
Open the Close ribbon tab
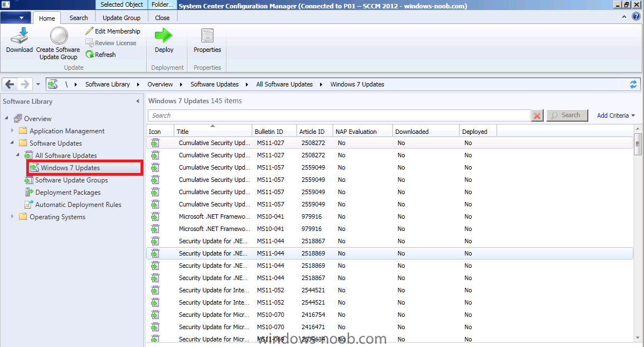(162, 18)
